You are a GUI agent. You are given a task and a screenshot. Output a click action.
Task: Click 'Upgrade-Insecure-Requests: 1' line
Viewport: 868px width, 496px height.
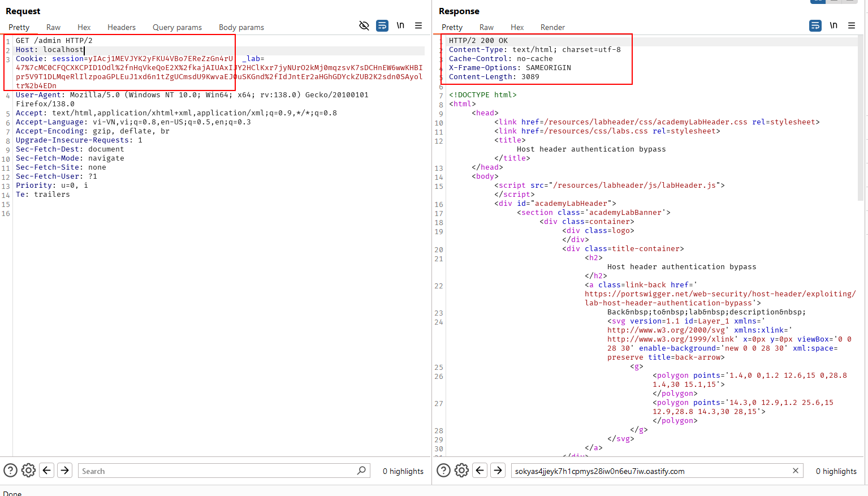pos(79,140)
